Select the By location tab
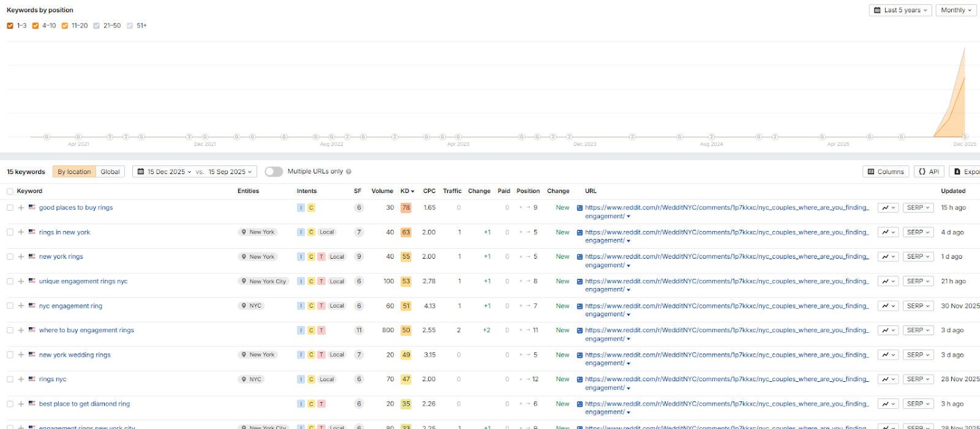Image resolution: width=980 pixels, height=429 pixels. [74, 172]
